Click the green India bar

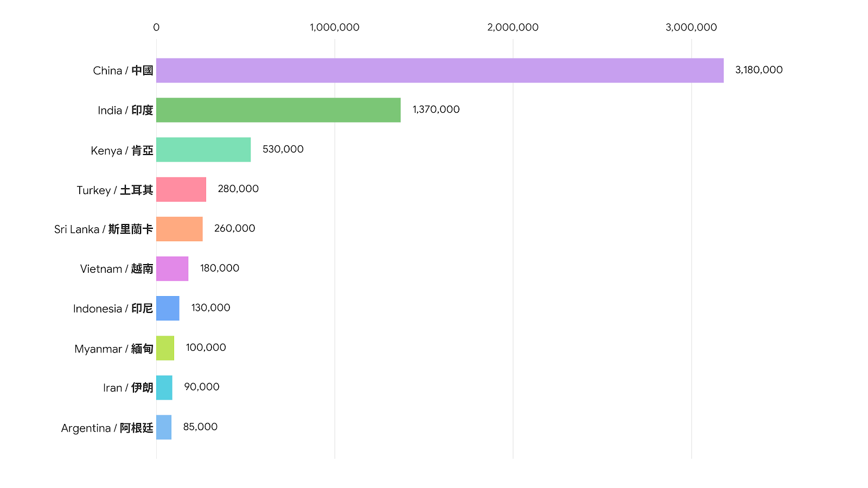coord(278,110)
